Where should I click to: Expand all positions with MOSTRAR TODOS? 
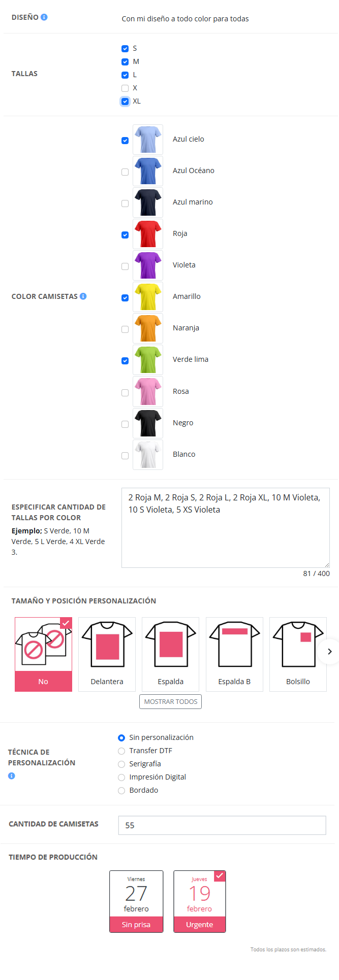pyautogui.click(x=171, y=701)
